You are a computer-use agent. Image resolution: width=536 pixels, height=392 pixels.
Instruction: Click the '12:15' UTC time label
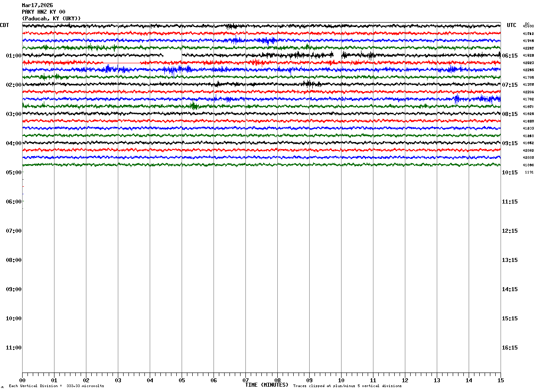(x=510, y=231)
